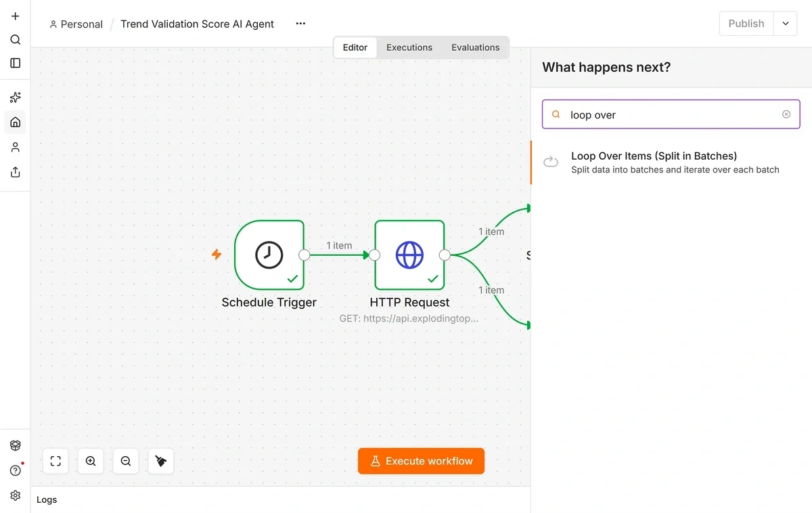Click the HTTP Request node label
The height and width of the screenshot is (513, 812).
click(409, 303)
